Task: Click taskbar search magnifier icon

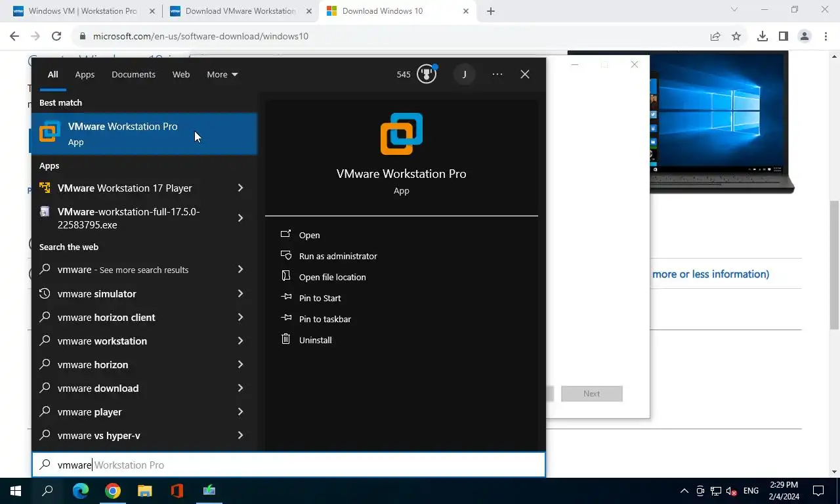Action: (x=47, y=491)
